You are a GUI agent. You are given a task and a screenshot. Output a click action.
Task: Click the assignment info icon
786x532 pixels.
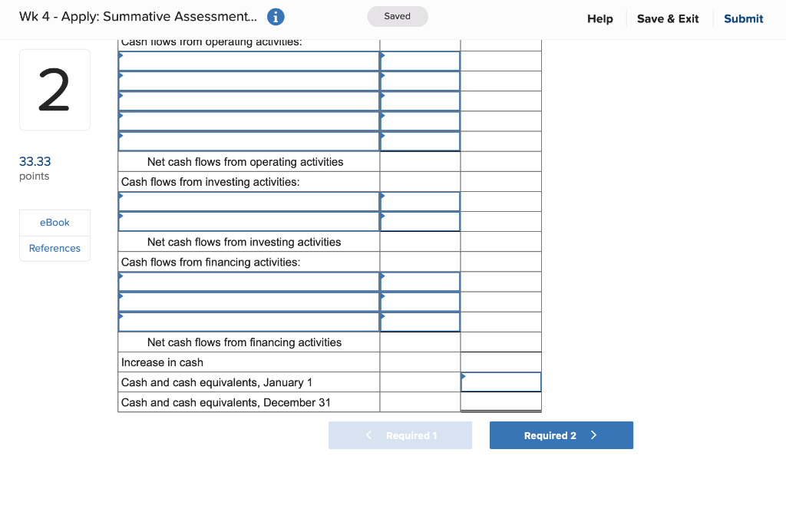pos(276,16)
